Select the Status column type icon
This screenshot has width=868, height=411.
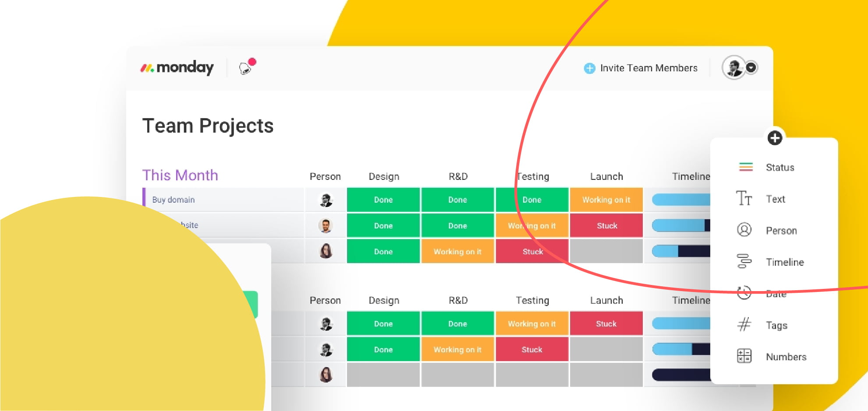tap(745, 167)
